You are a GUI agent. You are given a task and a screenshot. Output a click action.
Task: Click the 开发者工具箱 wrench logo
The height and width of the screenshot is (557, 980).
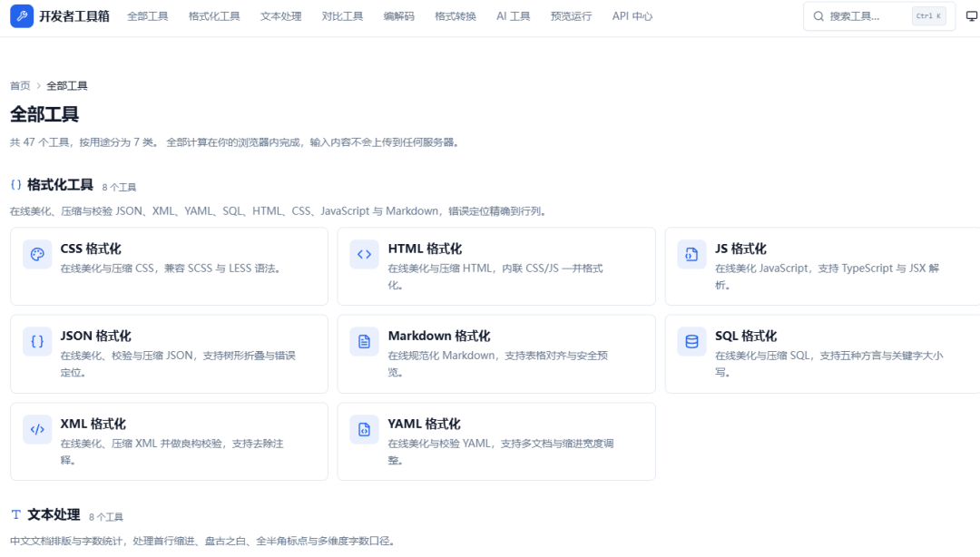click(x=22, y=16)
